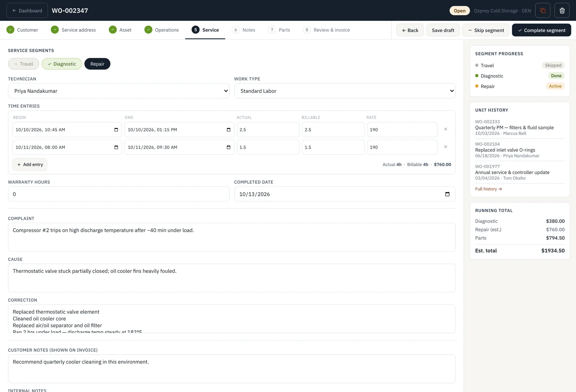Open calendar picker for end 10/11/2026, 09:30 AM

[x=228, y=147]
